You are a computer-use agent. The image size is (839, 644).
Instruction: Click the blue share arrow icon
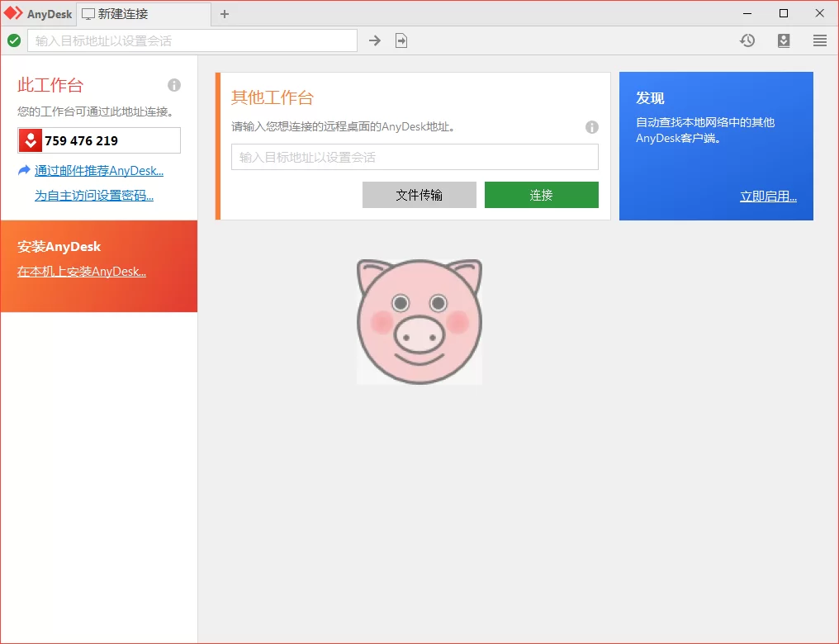tap(24, 170)
